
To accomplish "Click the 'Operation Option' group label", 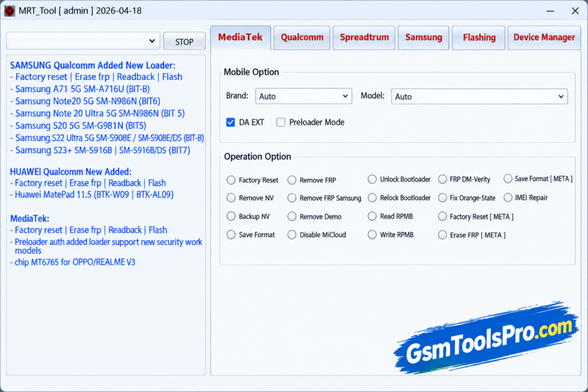I will pos(257,156).
